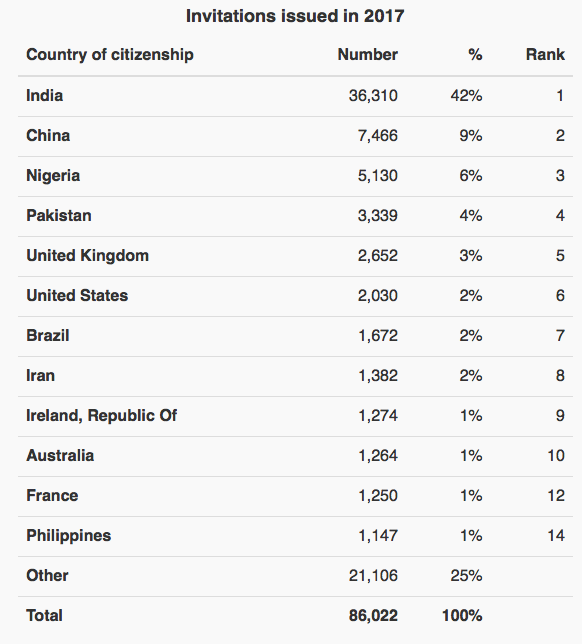Select the United Kingdom row label
The height and width of the screenshot is (644, 582).
(x=87, y=256)
